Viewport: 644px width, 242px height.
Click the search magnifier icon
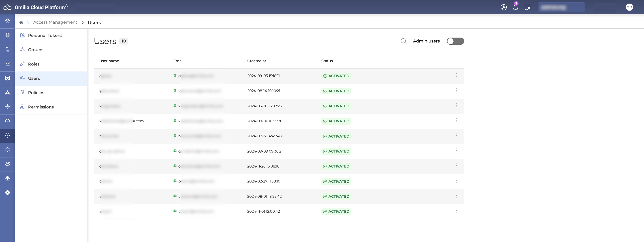[x=403, y=41]
